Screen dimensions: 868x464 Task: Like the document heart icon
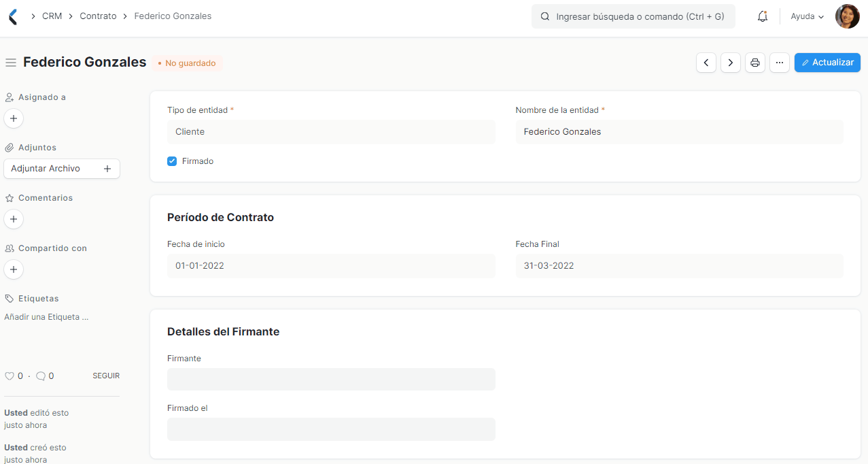coord(10,376)
